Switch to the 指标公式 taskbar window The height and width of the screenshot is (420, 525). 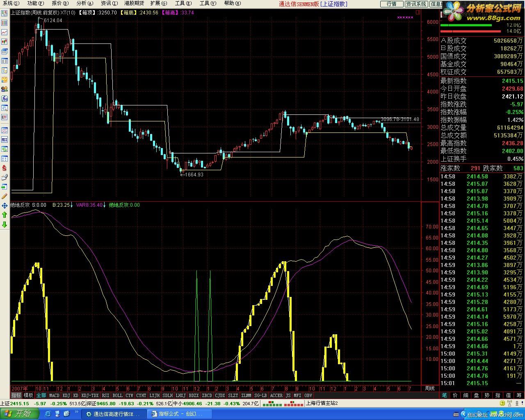click(180, 414)
